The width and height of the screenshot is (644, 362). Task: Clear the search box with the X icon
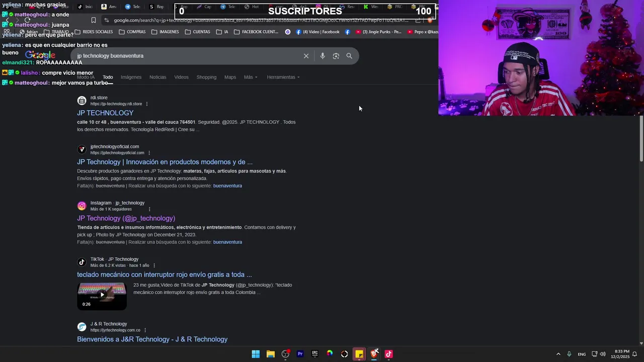click(x=306, y=56)
